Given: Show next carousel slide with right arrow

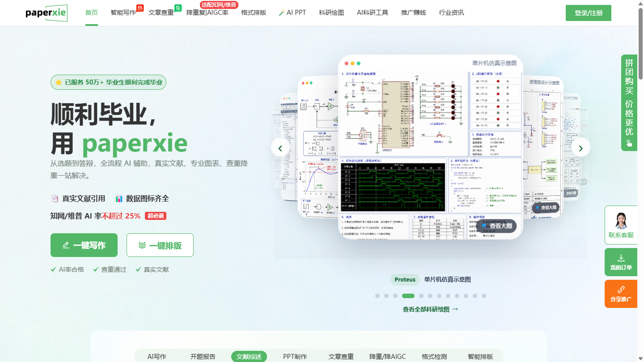Looking at the screenshot, I should [x=581, y=147].
